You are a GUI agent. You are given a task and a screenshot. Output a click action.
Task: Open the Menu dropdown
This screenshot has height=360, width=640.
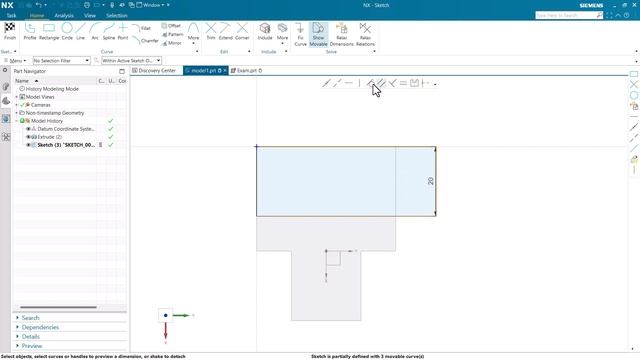point(15,60)
